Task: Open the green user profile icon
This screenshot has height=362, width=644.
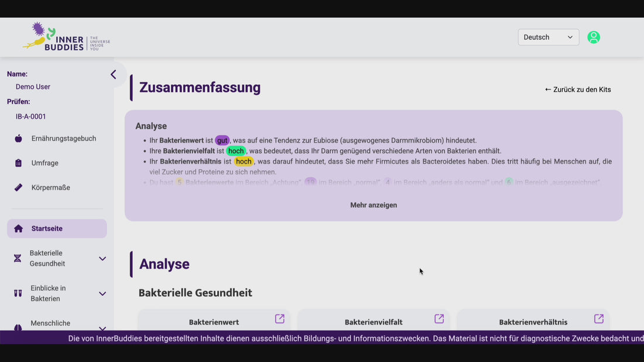Action: (594, 37)
